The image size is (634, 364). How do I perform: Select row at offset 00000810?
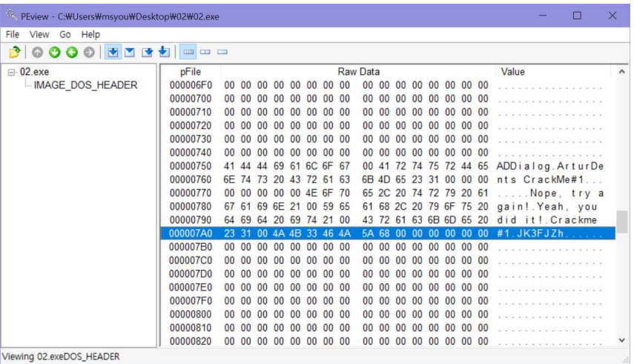pos(388,328)
